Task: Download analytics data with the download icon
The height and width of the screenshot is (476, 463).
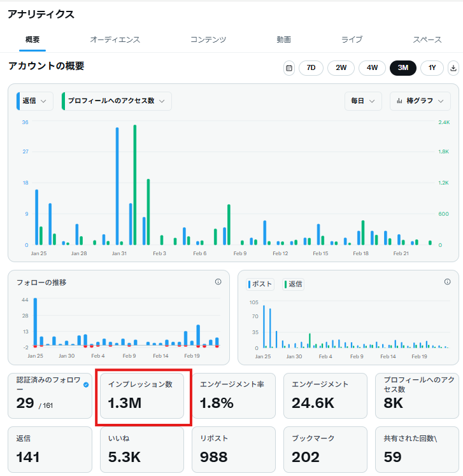Action: tap(453, 68)
